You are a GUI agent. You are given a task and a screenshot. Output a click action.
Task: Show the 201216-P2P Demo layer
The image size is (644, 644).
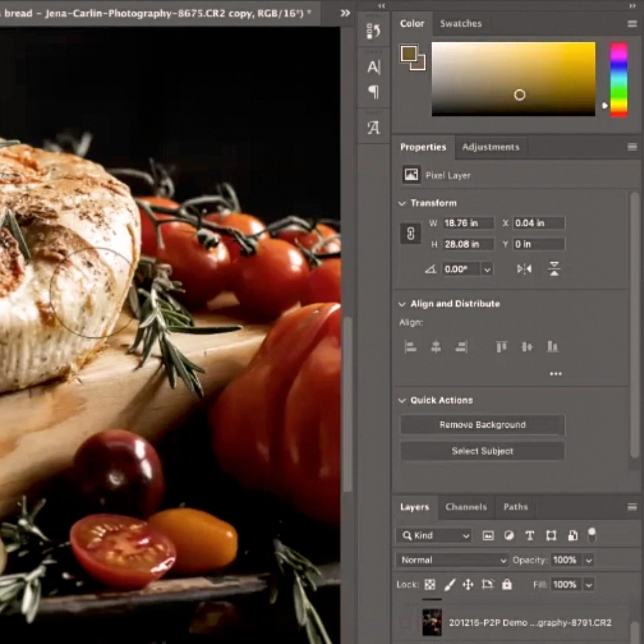coord(405,622)
